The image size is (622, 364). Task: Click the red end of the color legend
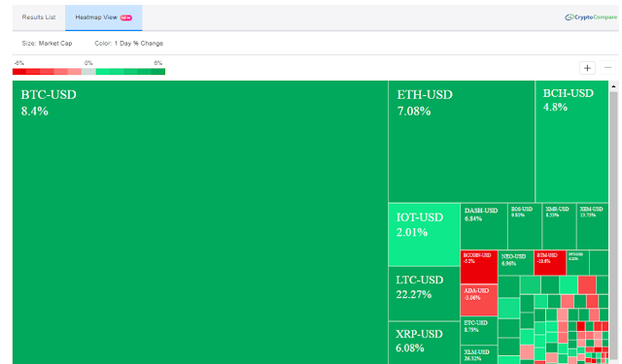(x=19, y=72)
